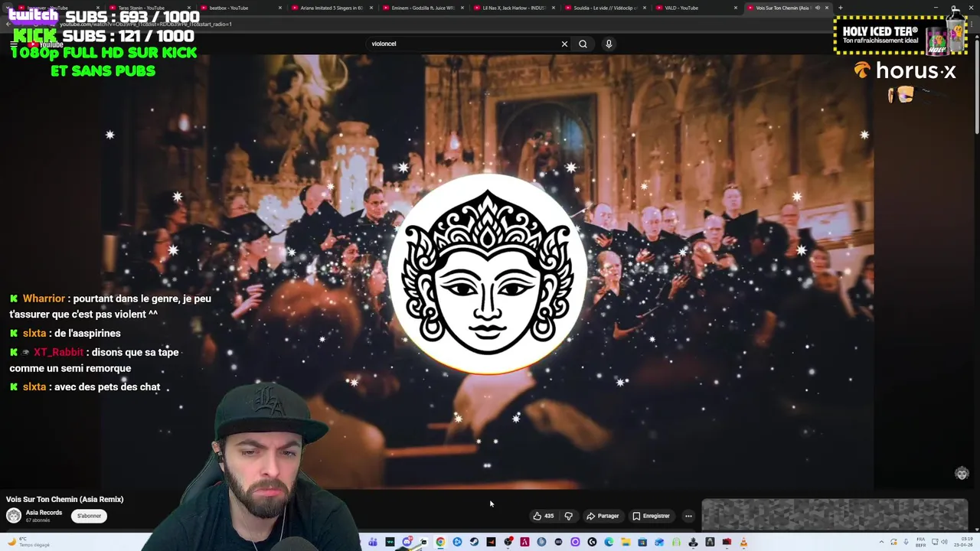Show hidden system tray icons chevron
Screen dimensions: 980x551
pyautogui.click(x=881, y=542)
